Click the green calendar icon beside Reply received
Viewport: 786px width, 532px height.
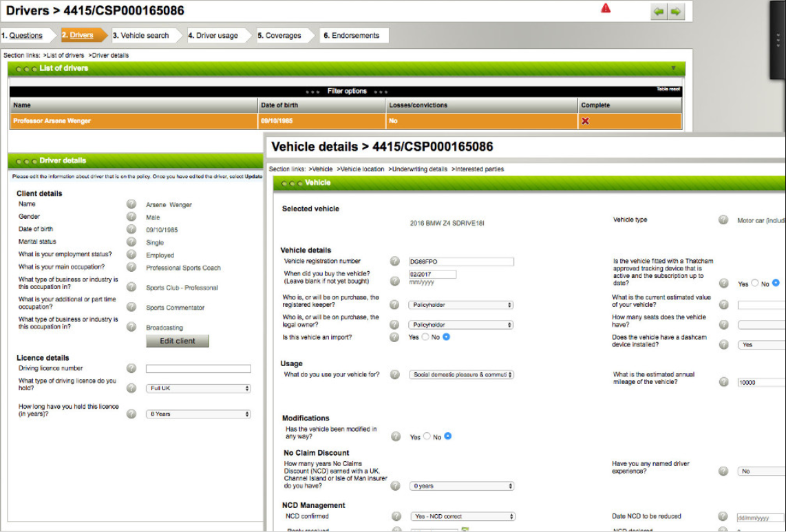tap(465, 528)
